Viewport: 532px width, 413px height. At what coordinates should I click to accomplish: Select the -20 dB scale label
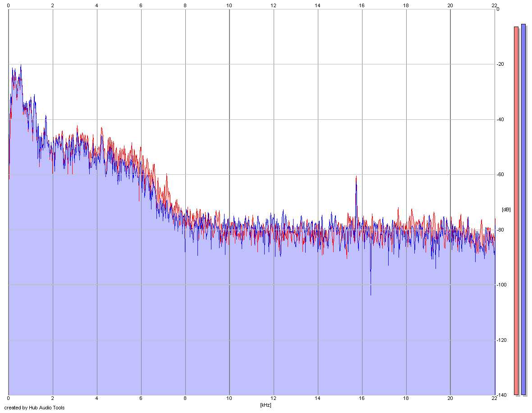pos(500,64)
